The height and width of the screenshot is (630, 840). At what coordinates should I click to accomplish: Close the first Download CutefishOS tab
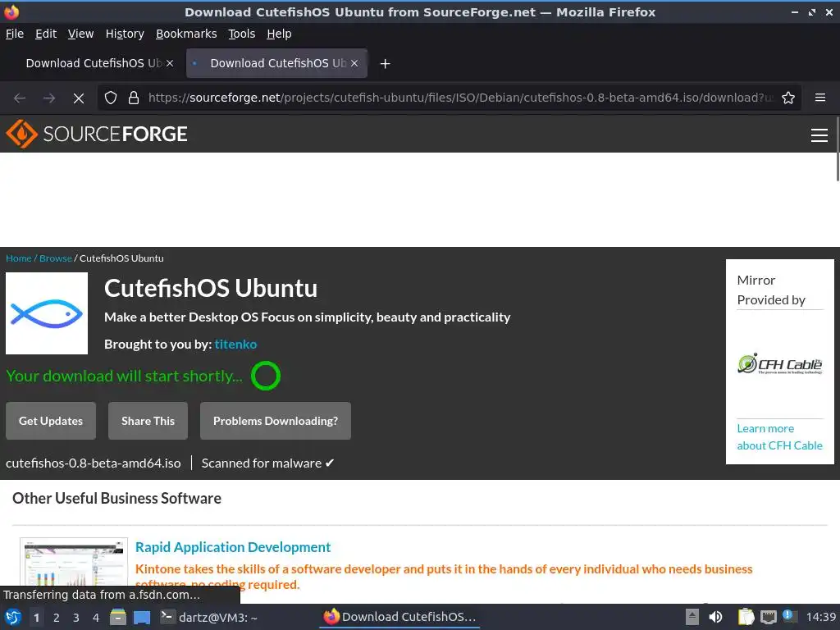coord(170,63)
